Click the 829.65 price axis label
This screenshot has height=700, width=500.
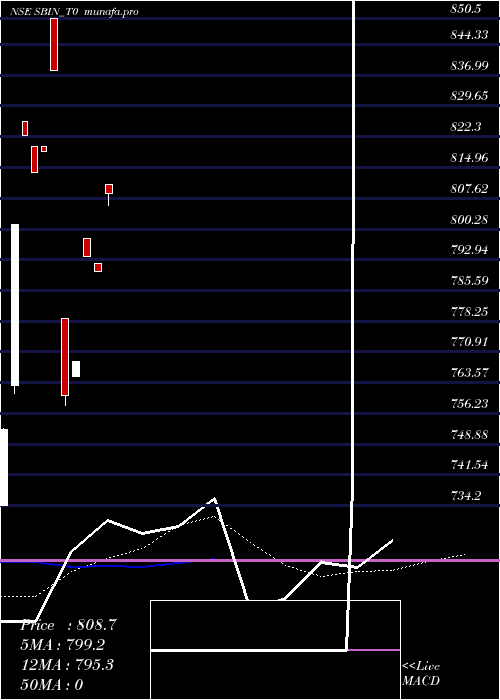coord(469,96)
